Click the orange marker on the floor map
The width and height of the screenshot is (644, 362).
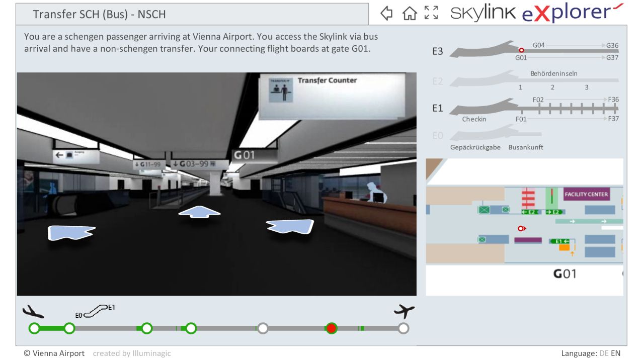(565, 247)
